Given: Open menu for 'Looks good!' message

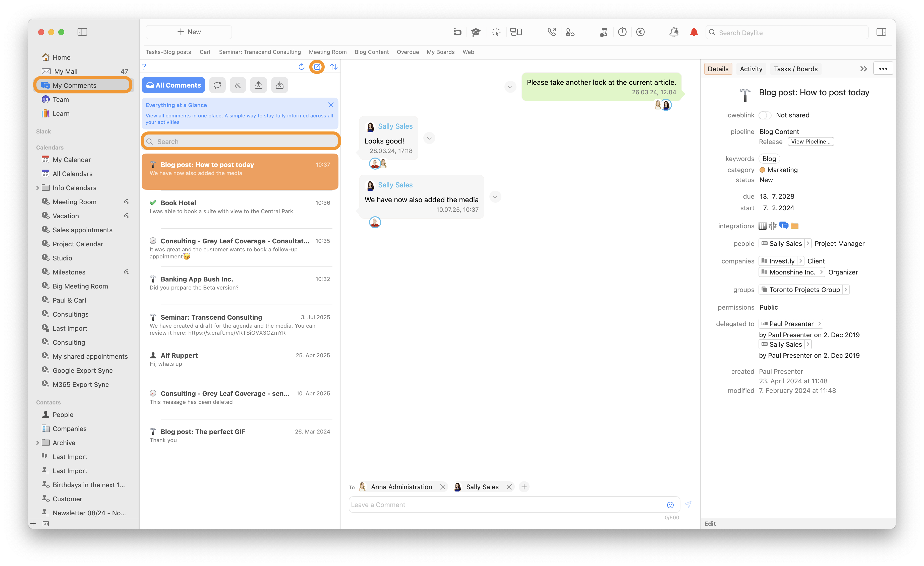Looking at the screenshot, I should [x=429, y=138].
